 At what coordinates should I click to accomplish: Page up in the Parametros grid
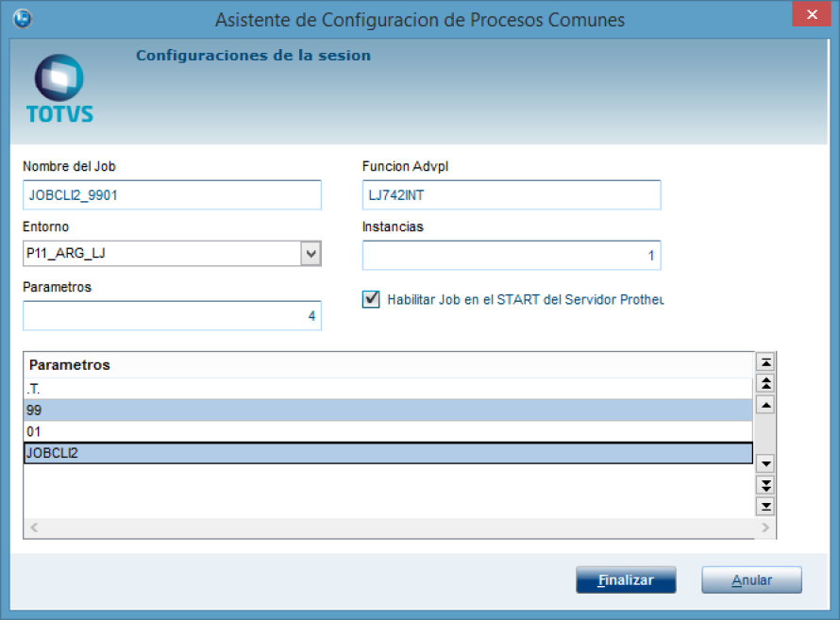click(x=766, y=384)
